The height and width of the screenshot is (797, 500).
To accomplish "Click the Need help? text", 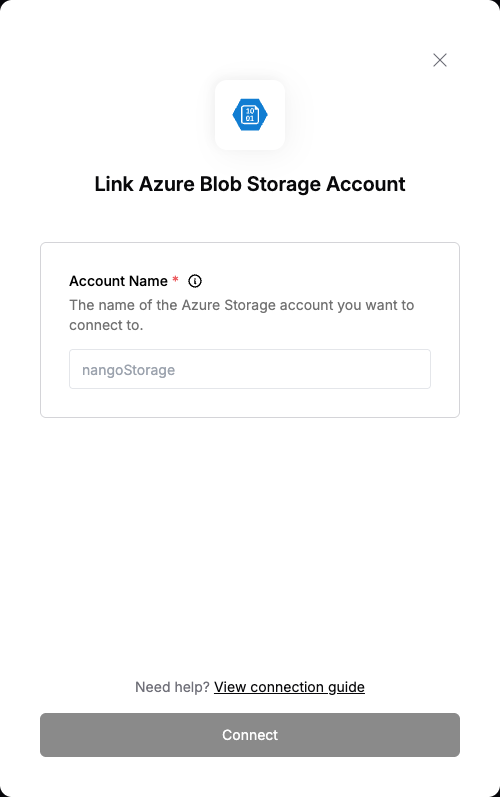I will (x=172, y=687).
